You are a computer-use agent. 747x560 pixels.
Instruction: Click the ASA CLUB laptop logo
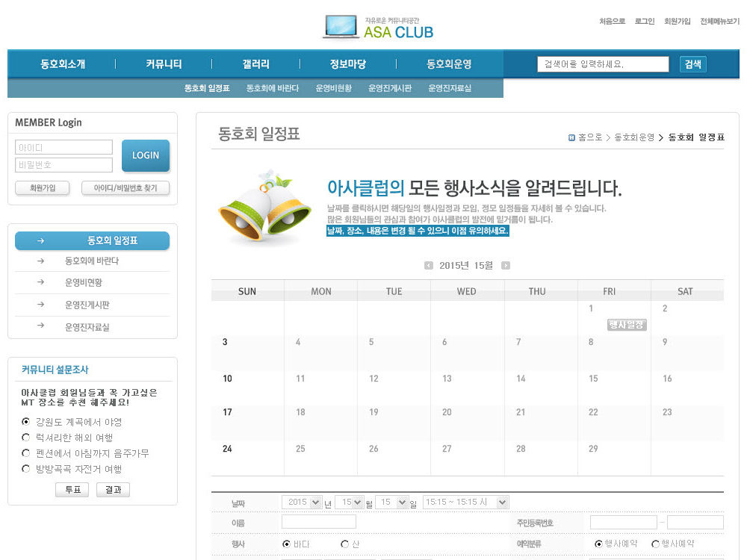(378, 27)
